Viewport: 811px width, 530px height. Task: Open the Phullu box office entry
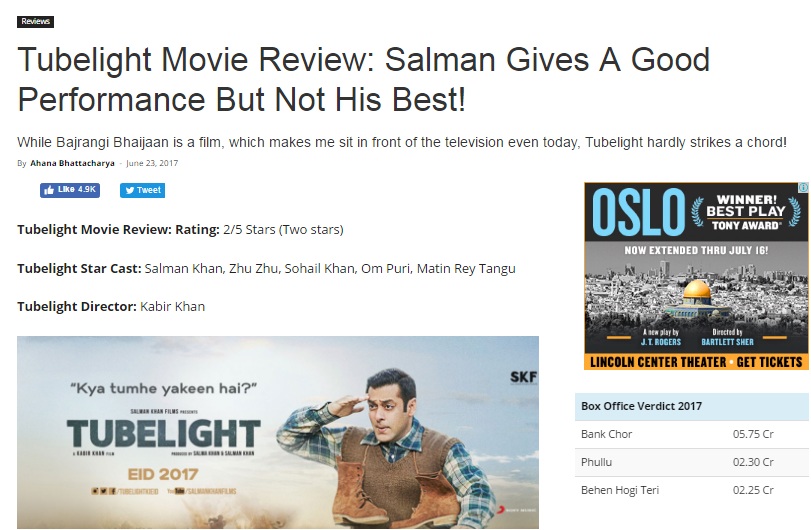(x=596, y=462)
